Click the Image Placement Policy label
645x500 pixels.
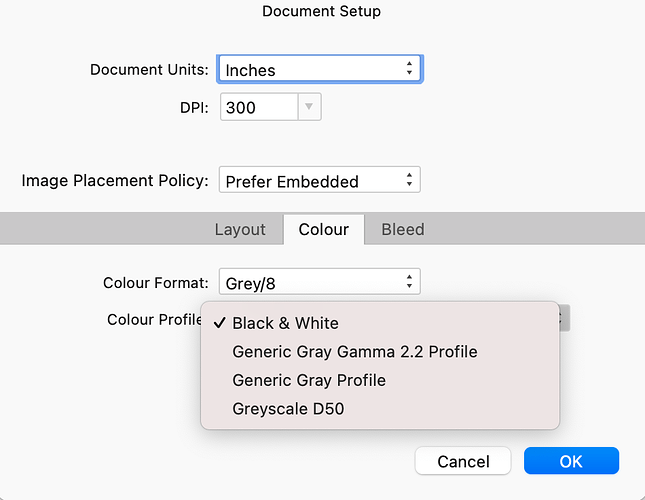[115, 181]
